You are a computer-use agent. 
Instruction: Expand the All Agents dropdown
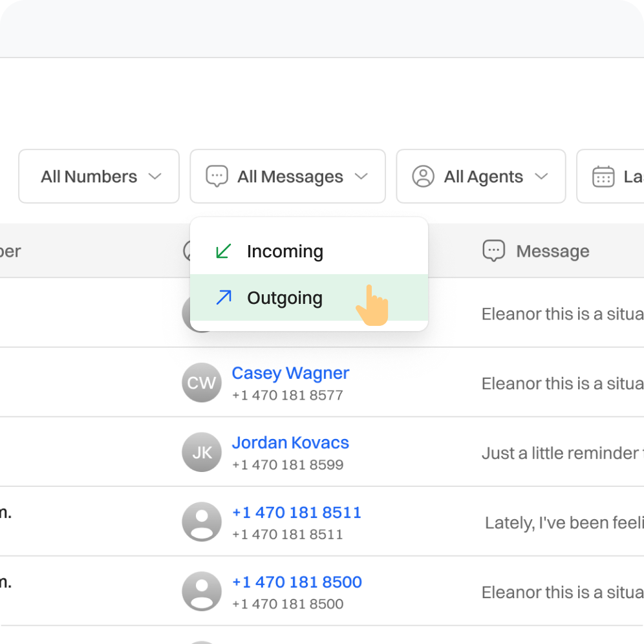coord(481,177)
